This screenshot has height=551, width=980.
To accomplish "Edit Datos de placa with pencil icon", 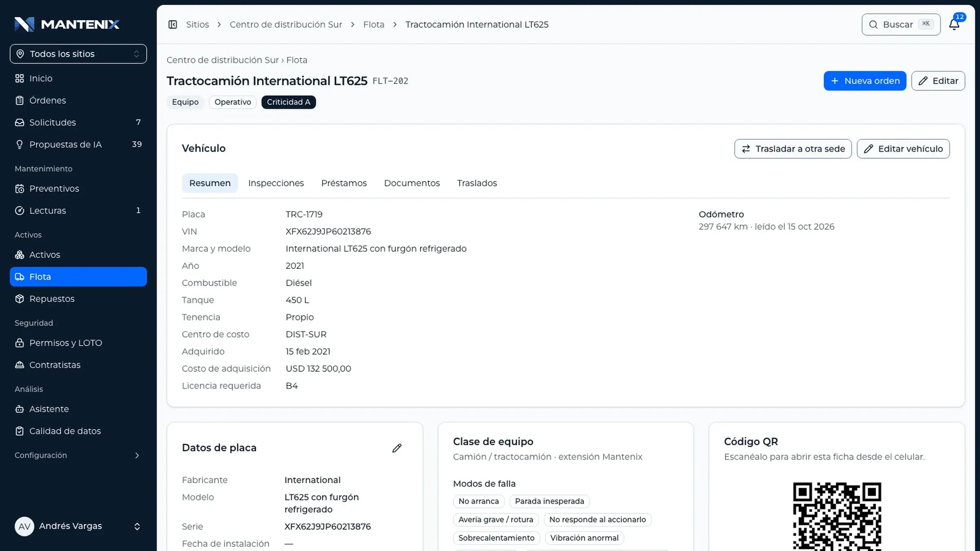I will [x=397, y=448].
